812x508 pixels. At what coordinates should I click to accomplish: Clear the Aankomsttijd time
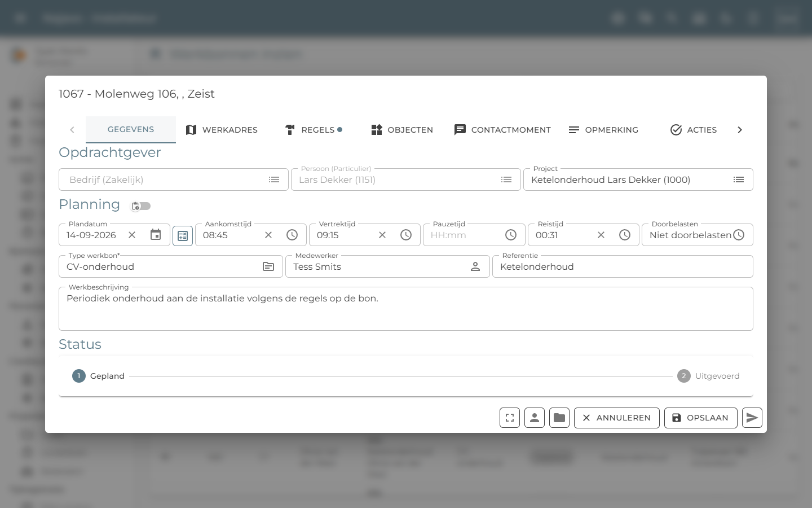[x=268, y=235]
